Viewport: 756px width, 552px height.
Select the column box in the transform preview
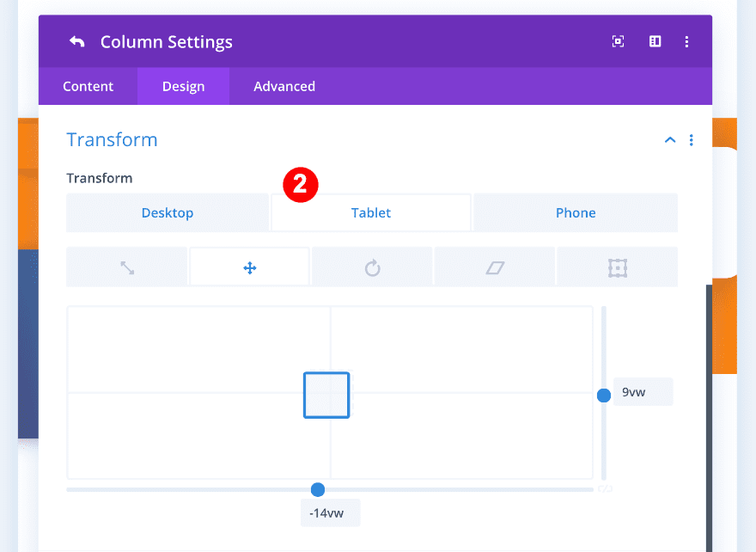click(x=326, y=395)
